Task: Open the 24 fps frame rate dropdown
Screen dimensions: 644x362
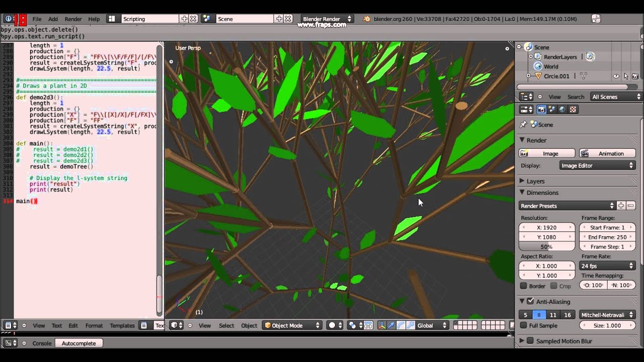Action: point(608,265)
